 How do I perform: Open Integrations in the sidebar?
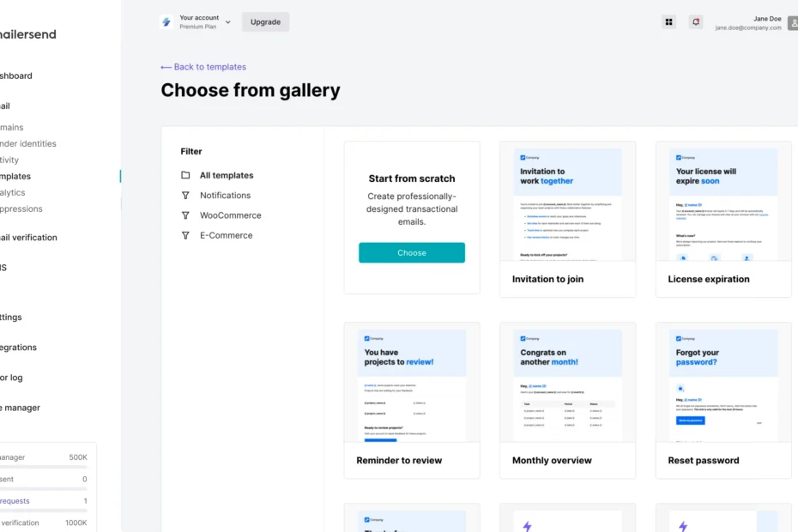(18, 348)
